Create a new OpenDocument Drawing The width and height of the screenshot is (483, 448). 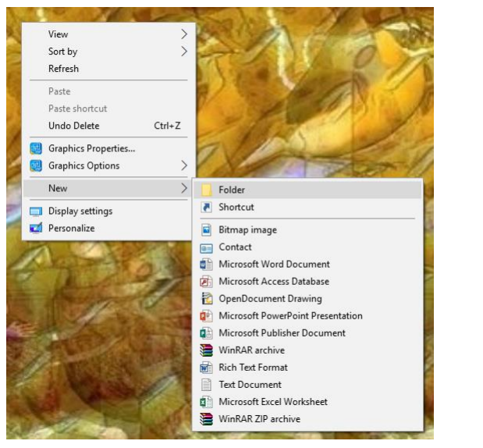(x=307, y=299)
